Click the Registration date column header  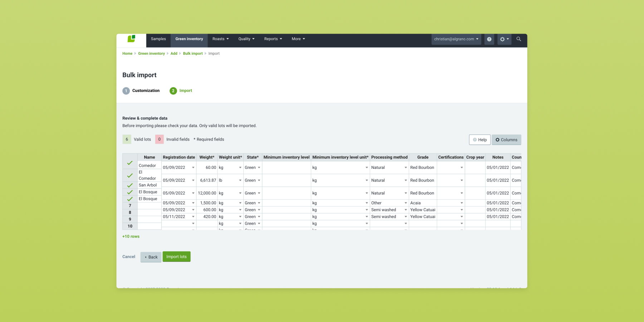[x=179, y=157]
